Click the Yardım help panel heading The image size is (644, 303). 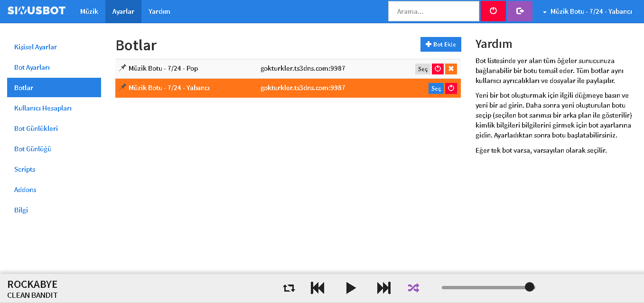point(494,45)
